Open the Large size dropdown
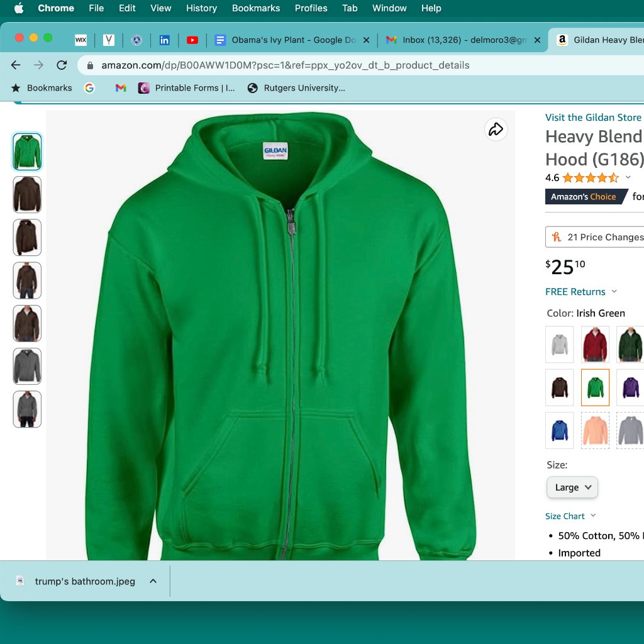 click(x=572, y=487)
